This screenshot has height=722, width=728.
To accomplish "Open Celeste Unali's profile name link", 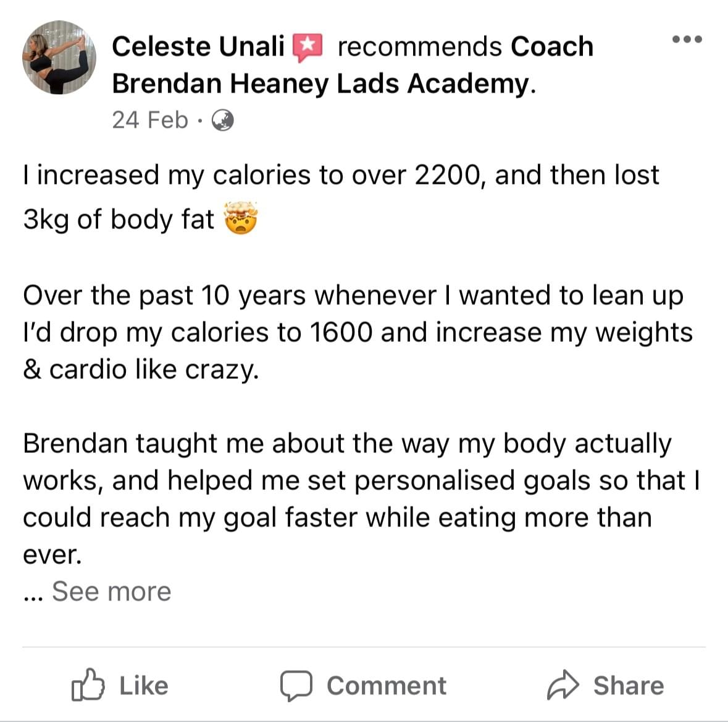I will [x=198, y=47].
